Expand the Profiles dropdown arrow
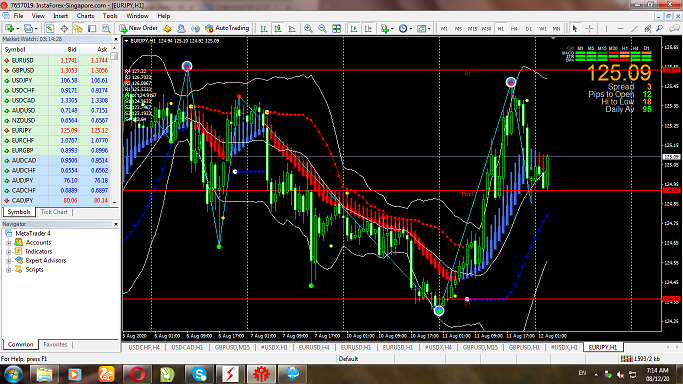 coord(36,29)
